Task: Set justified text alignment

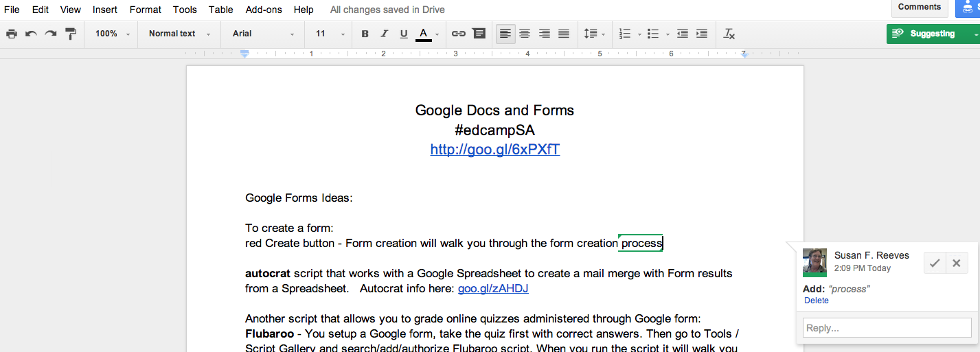Action: pyautogui.click(x=564, y=34)
